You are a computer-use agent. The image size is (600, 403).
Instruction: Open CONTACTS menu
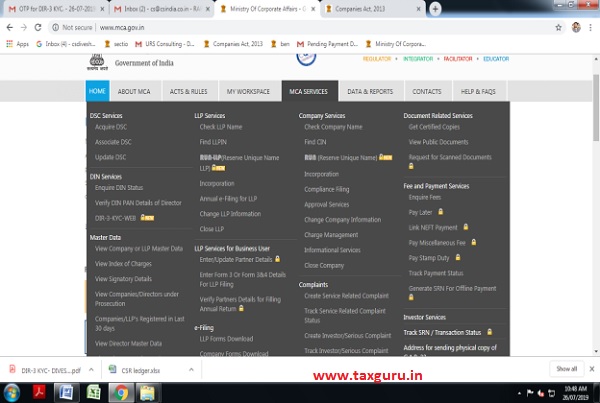(x=427, y=91)
